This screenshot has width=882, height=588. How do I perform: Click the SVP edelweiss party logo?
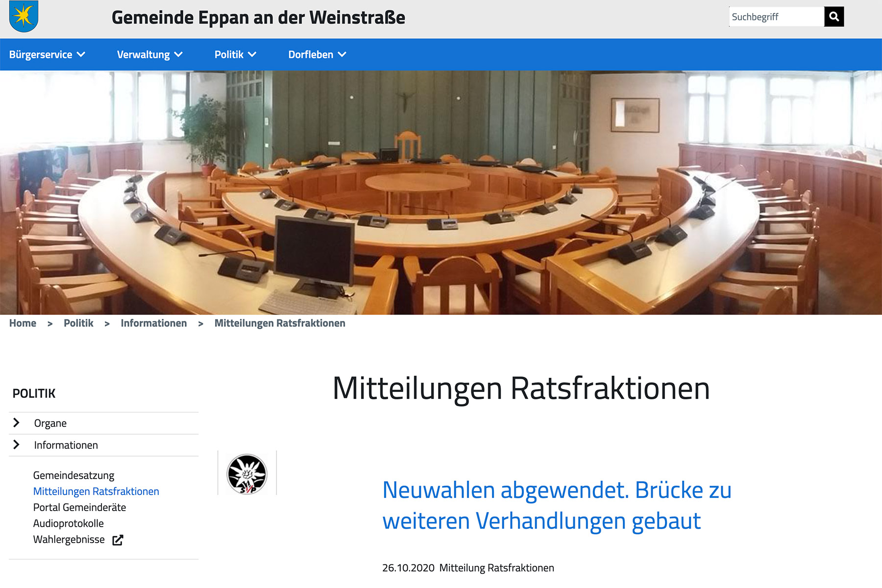pyautogui.click(x=247, y=473)
